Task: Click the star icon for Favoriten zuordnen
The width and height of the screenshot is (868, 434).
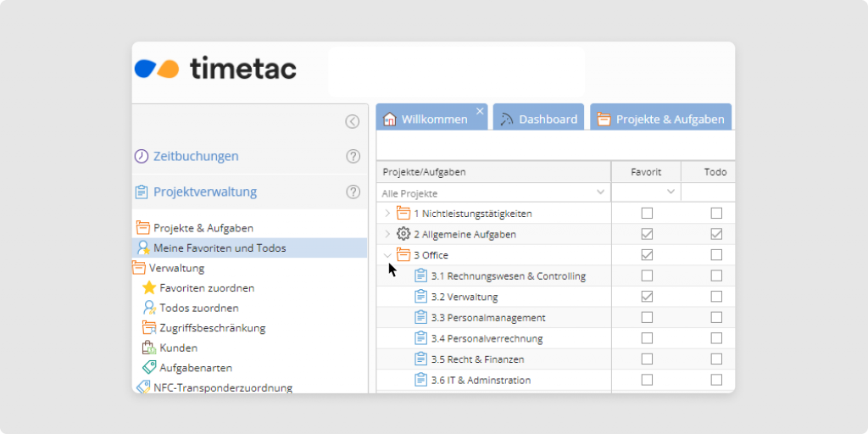Action: 149,288
